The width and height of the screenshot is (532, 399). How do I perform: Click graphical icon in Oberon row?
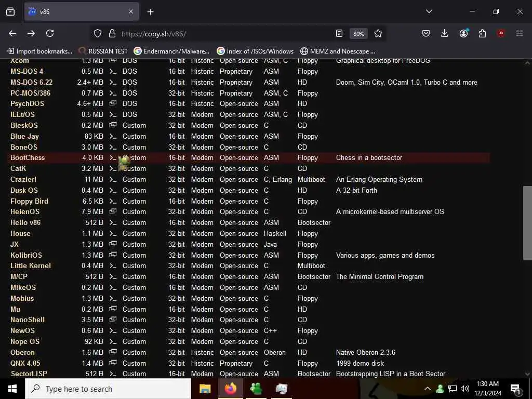coord(113,352)
